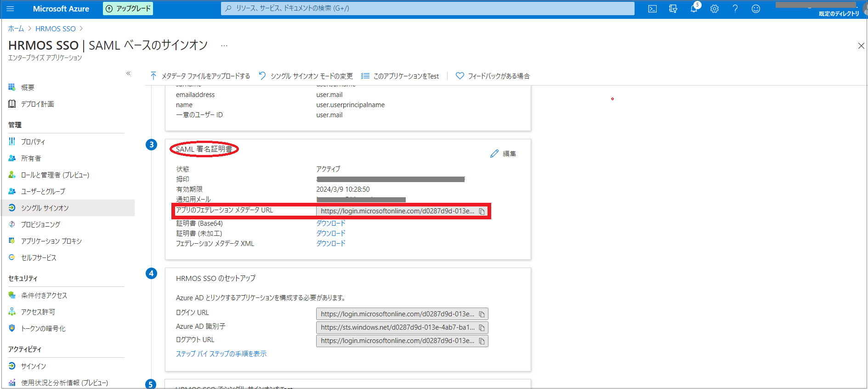Collapse the left navigation sidebar
868x389 pixels.
pyautogui.click(x=129, y=74)
